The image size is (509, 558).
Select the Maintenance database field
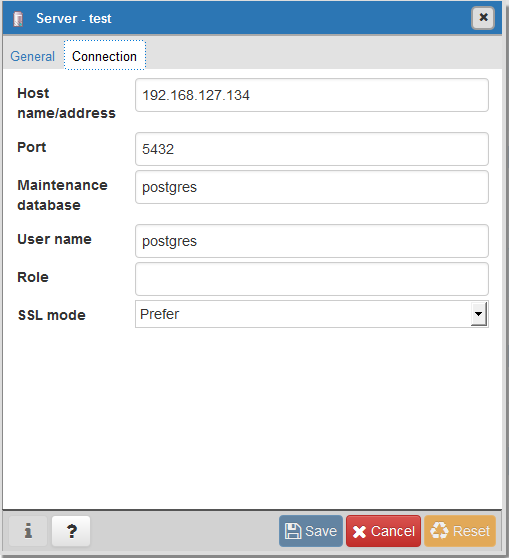pyautogui.click(x=312, y=187)
